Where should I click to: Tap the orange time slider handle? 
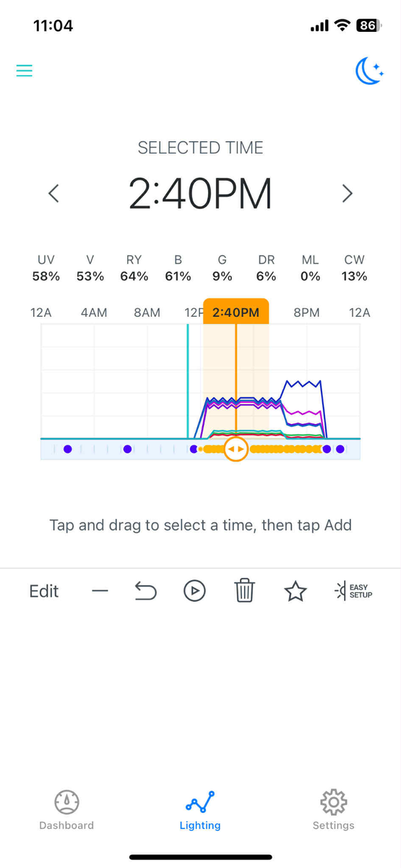(236, 449)
